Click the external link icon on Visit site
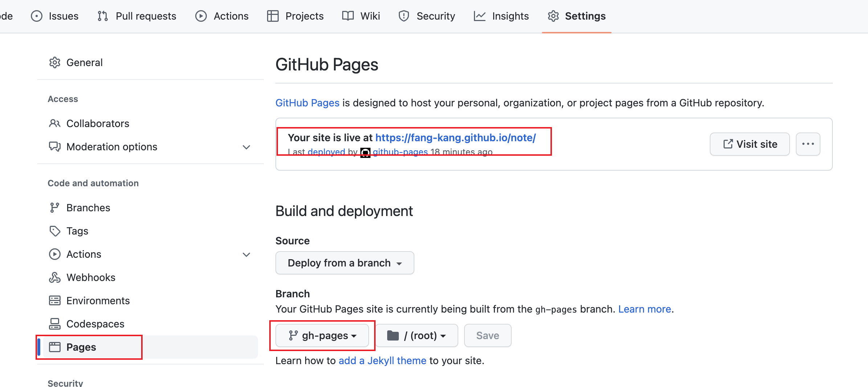 [728, 144]
